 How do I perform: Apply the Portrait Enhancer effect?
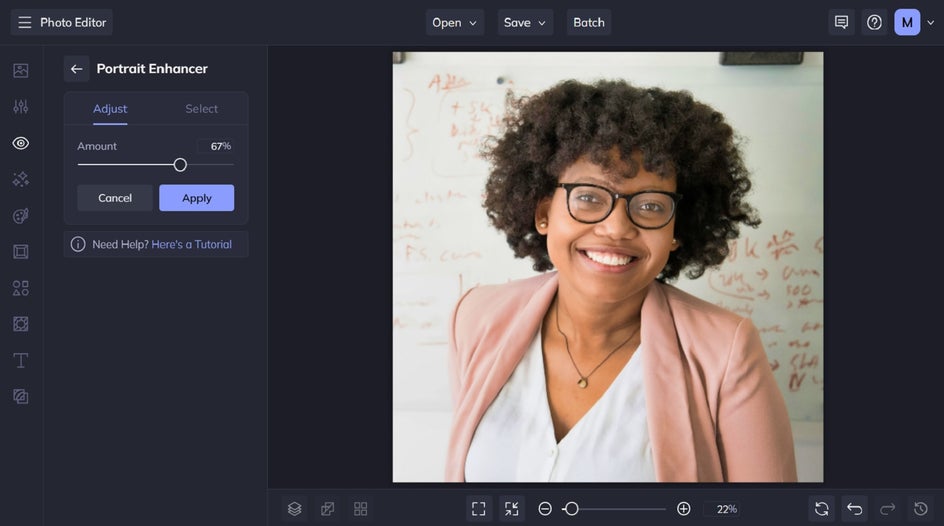pyautogui.click(x=197, y=198)
